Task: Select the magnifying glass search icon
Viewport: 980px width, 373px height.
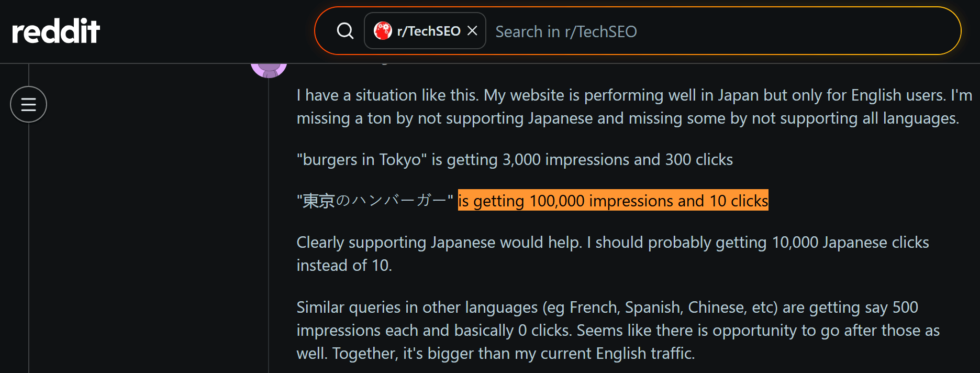Action: pyautogui.click(x=345, y=31)
